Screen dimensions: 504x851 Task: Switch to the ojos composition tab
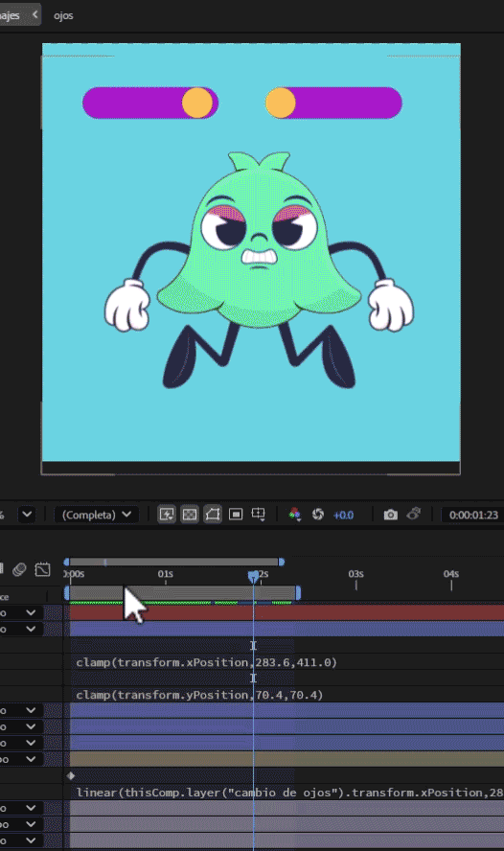[63, 15]
